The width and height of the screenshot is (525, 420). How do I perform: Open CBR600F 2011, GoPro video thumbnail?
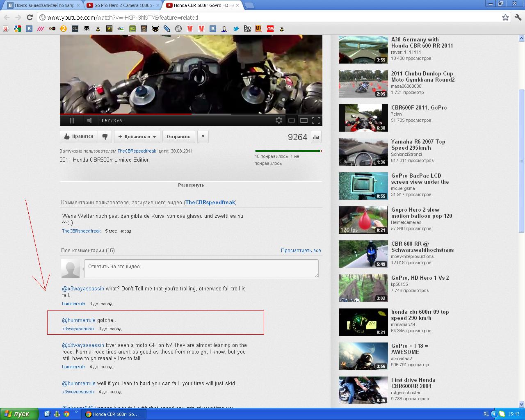pos(363,118)
